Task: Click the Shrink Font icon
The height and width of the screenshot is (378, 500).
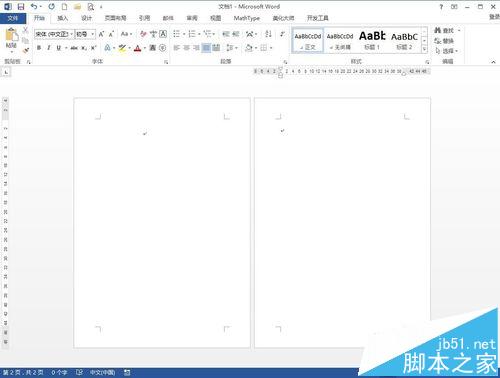Action: click(111, 34)
